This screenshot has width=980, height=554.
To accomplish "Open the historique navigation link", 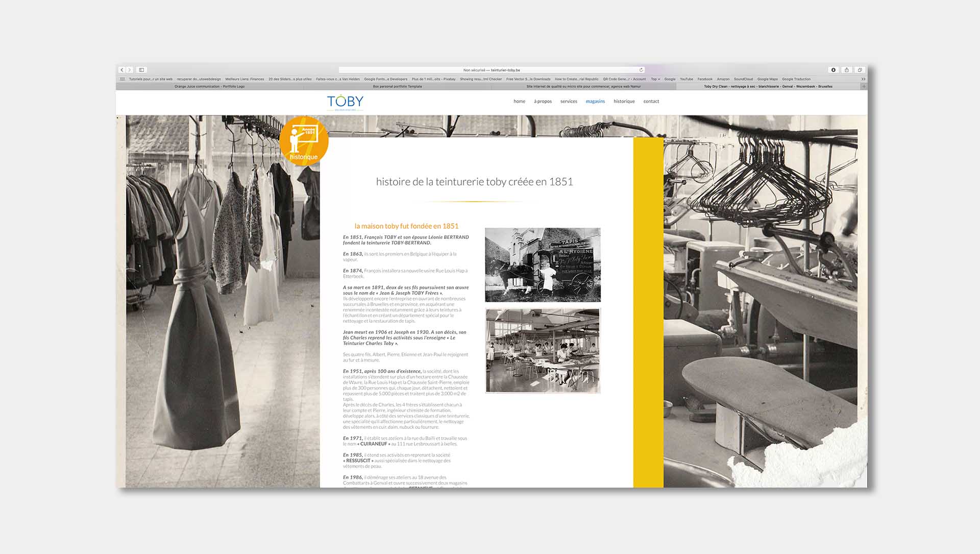I will coord(624,102).
